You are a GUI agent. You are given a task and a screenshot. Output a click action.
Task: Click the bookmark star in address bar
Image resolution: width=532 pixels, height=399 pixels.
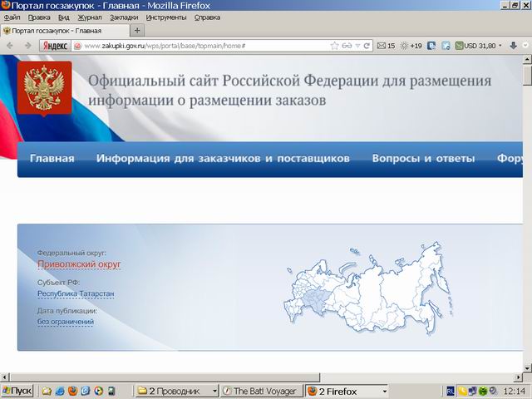pos(333,46)
